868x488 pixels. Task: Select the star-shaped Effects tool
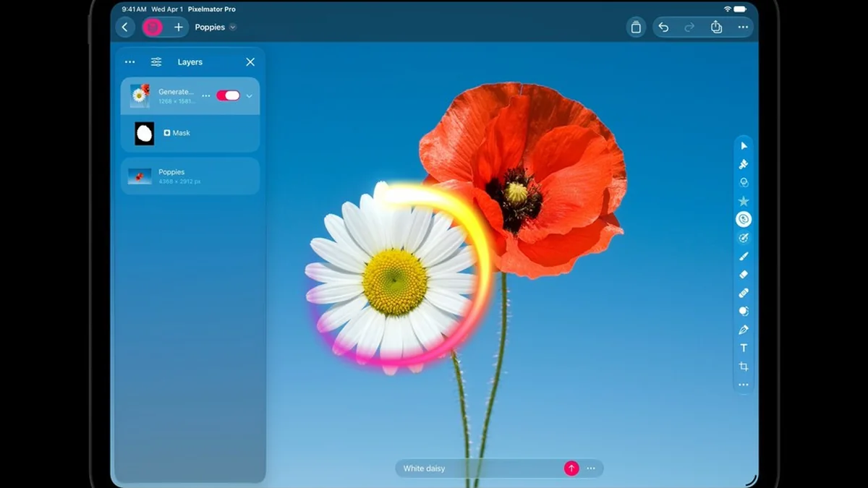(744, 201)
